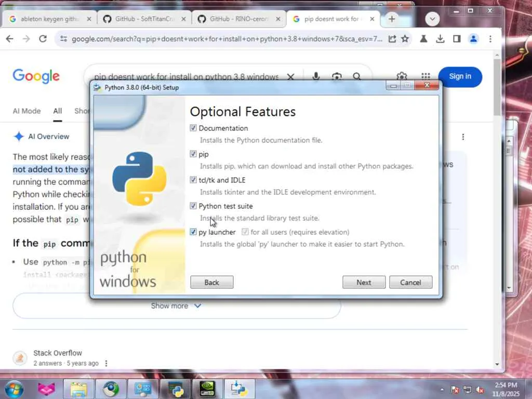Close the GitHub SoftTitan browser tab

(x=183, y=19)
